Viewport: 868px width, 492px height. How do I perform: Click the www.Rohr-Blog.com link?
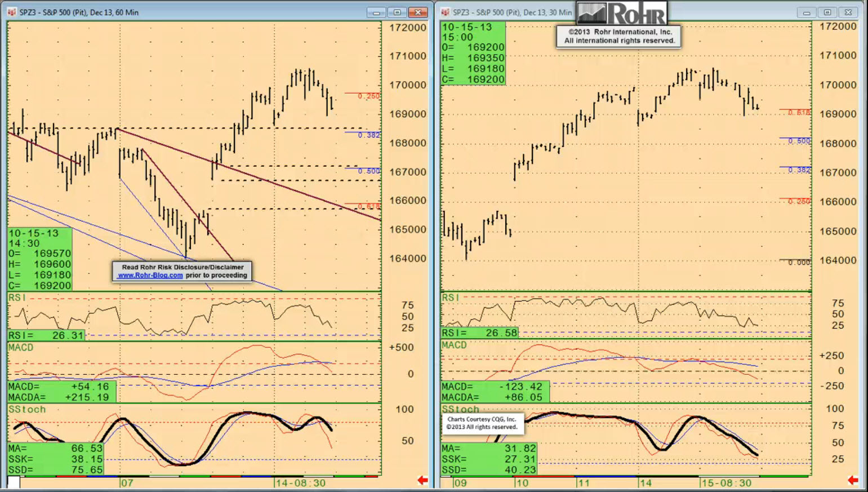tap(150, 276)
